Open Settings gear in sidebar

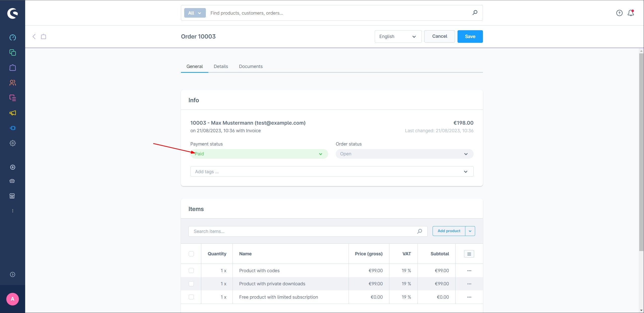coord(13,143)
